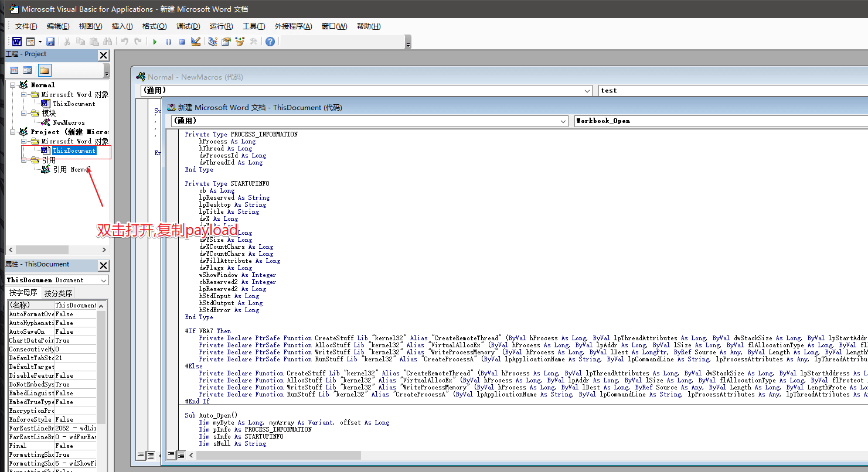Click the Paste clipboard icon
The width and height of the screenshot is (868, 472).
point(94,42)
